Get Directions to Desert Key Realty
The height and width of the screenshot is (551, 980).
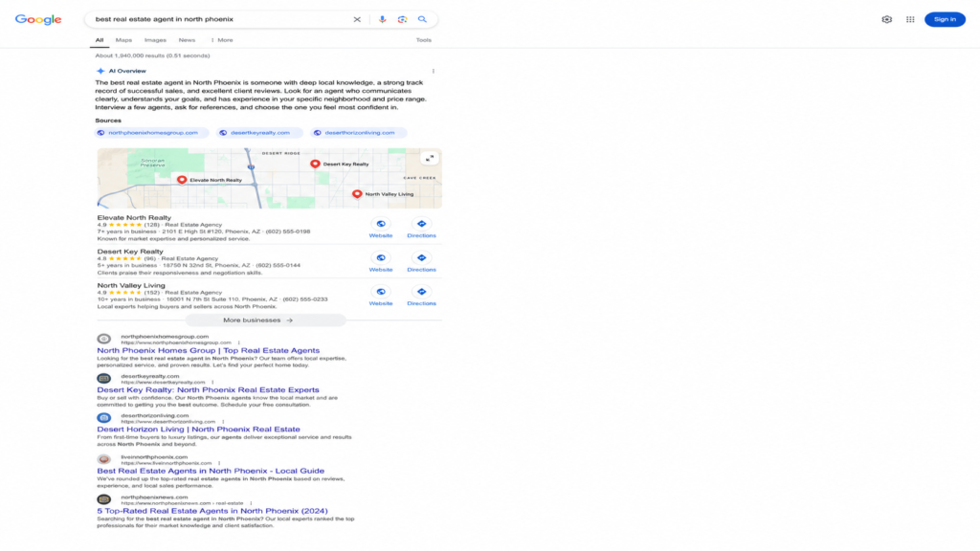pos(421,258)
